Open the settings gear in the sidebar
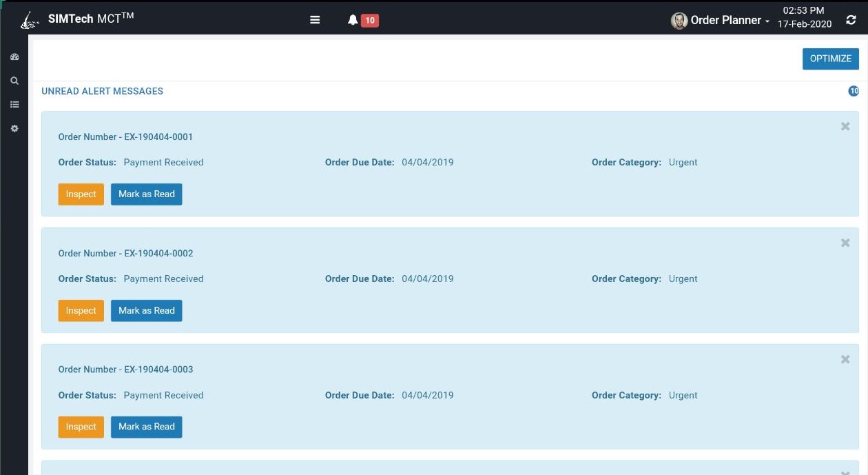Screen dimensions: 868x475 point(14,129)
